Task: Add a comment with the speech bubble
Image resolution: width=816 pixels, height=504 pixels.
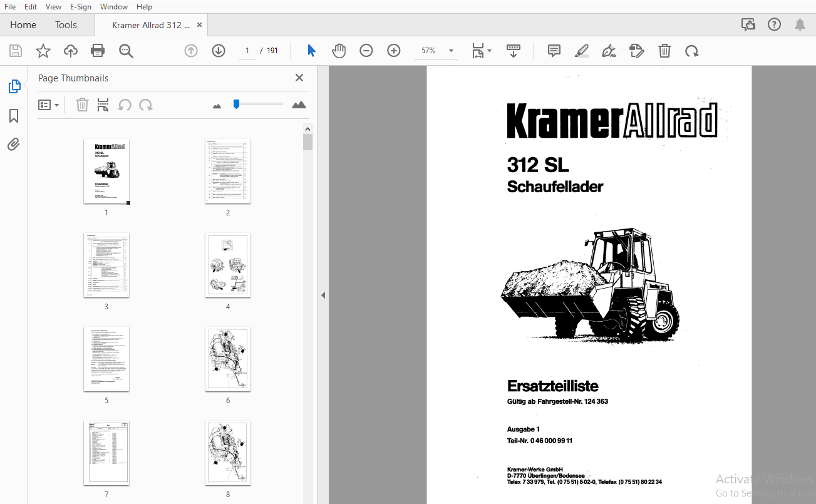Action: click(554, 51)
